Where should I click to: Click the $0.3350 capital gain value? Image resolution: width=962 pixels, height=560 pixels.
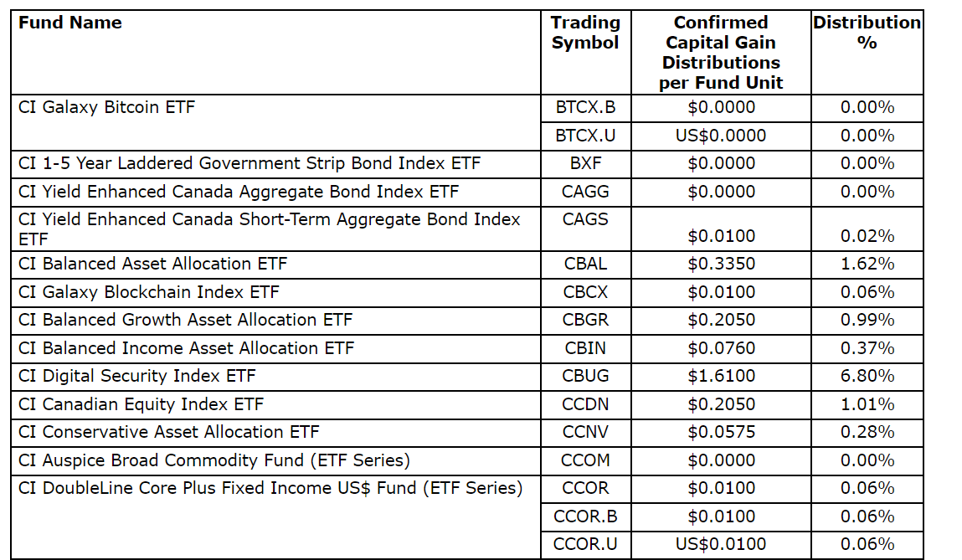(721, 264)
